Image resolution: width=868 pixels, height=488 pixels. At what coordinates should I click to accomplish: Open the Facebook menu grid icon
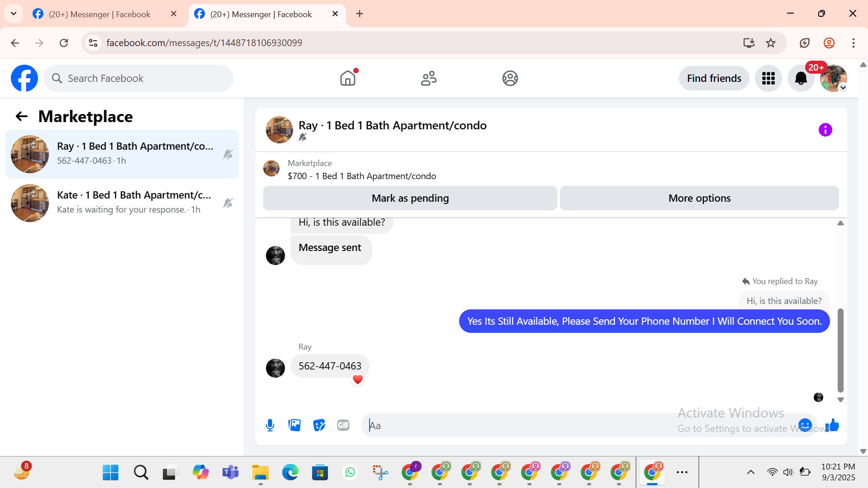[x=768, y=78]
